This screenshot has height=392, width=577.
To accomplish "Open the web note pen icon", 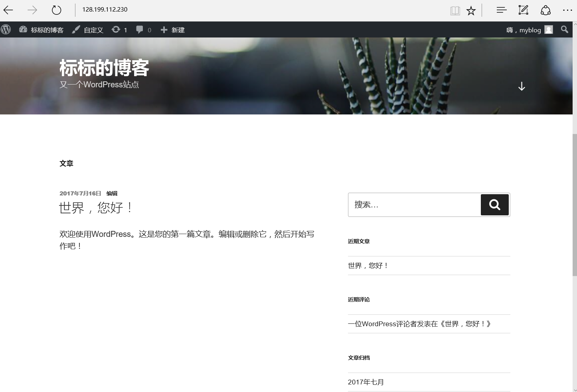I will (523, 10).
